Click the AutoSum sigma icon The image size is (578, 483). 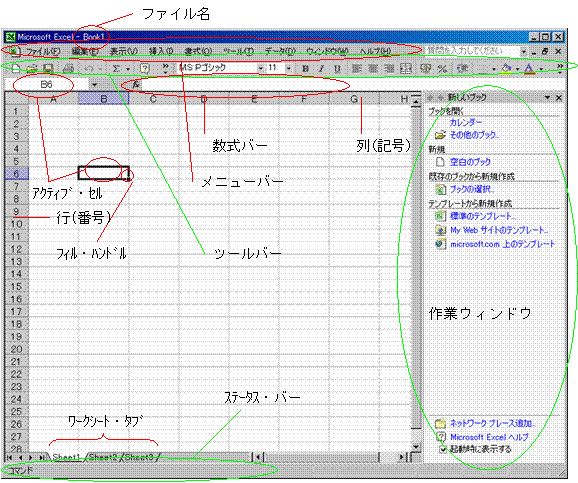tap(116, 69)
